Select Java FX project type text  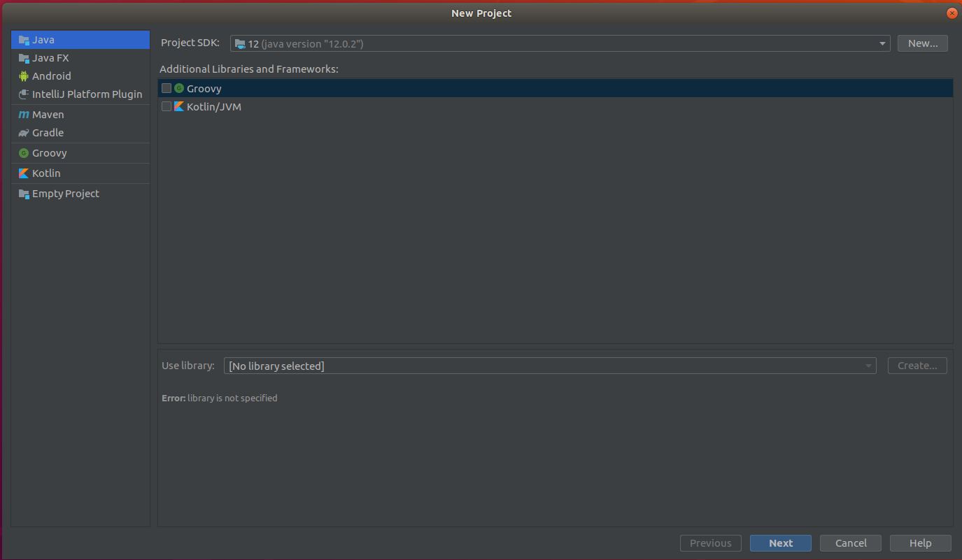[x=50, y=58]
